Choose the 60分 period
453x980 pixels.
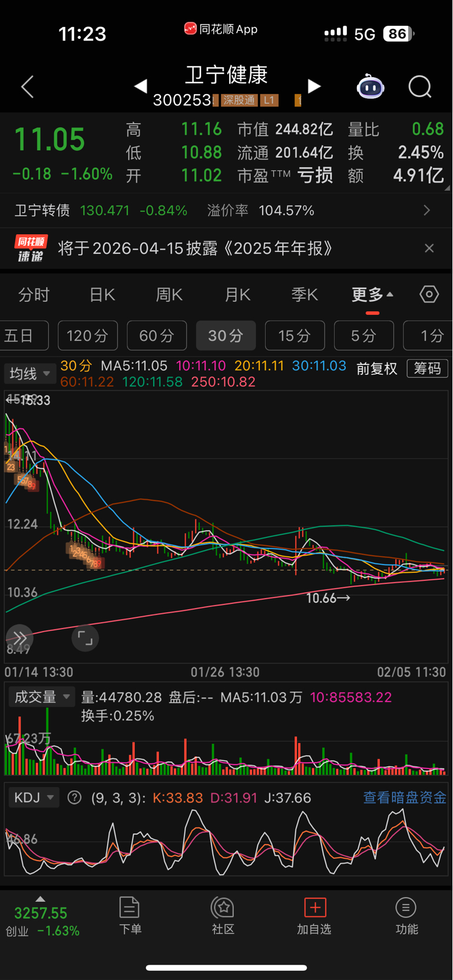point(157,335)
